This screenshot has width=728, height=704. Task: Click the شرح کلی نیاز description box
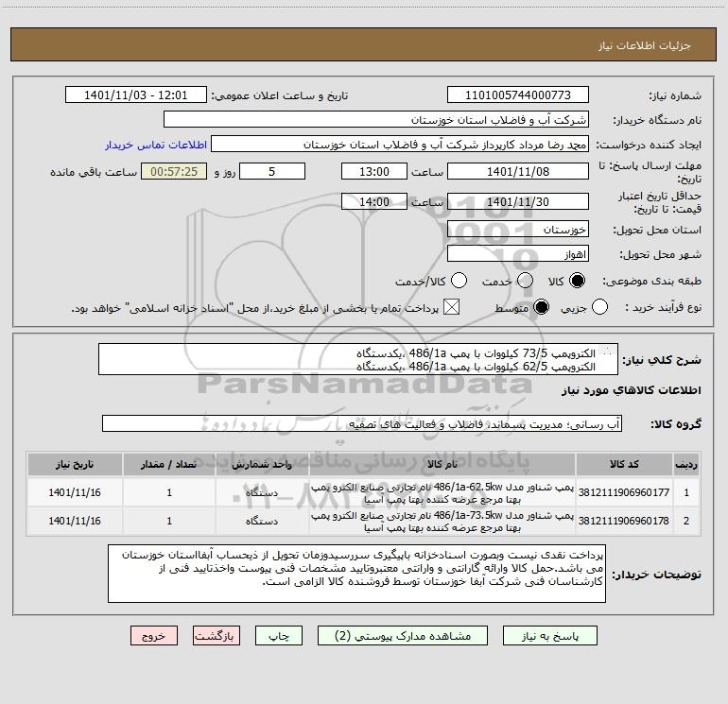[x=358, y=360]
